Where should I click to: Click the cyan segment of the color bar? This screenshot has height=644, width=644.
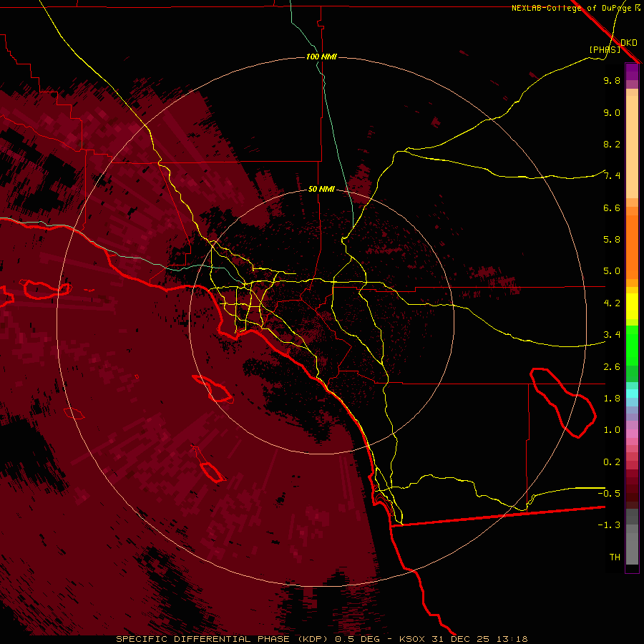coord(632,394)
